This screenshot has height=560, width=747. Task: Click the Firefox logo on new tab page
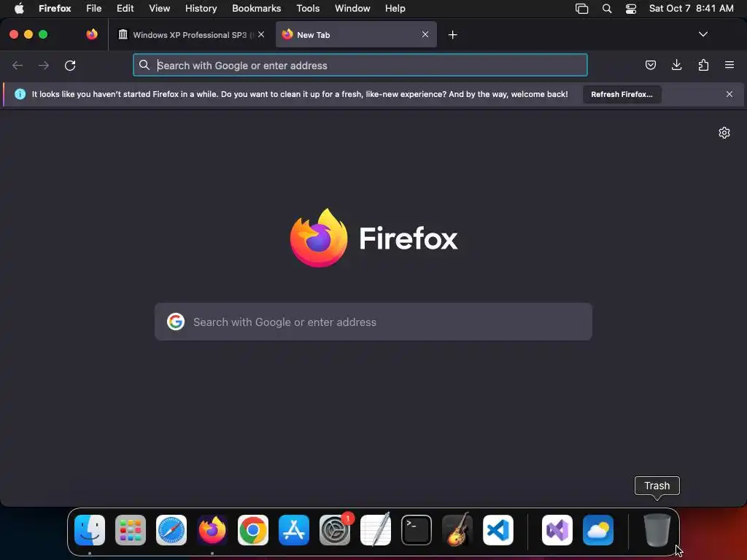coord(319,238)
